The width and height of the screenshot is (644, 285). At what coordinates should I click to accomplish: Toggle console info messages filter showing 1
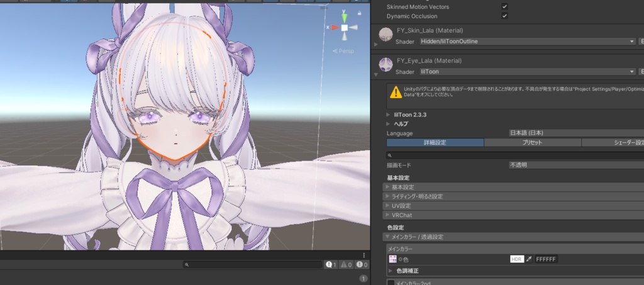[x=331, y=265]
